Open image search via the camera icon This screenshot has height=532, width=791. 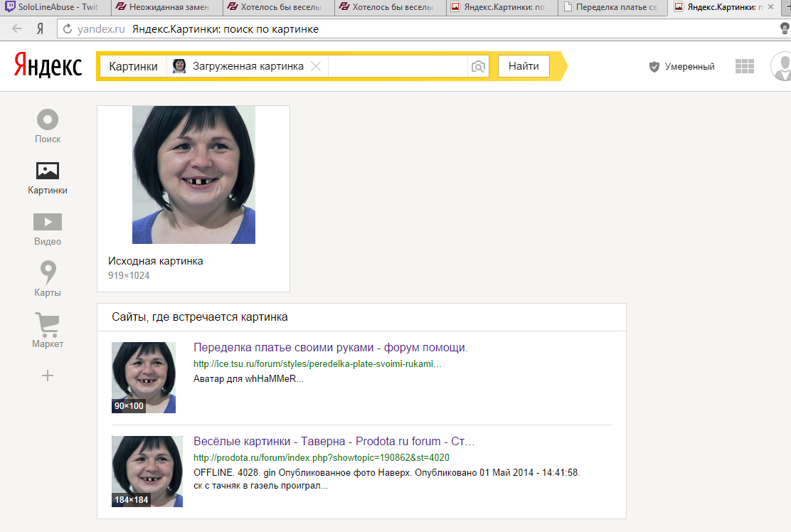point(478,66)
